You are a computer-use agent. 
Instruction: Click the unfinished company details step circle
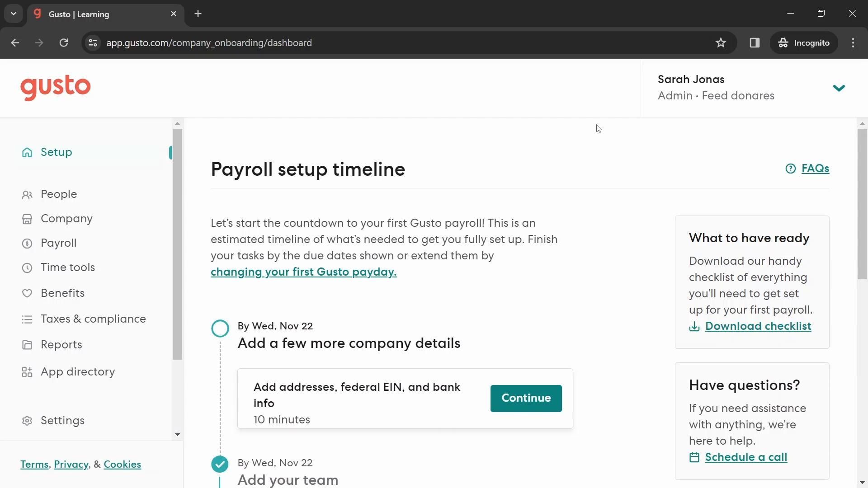[220, 328]
